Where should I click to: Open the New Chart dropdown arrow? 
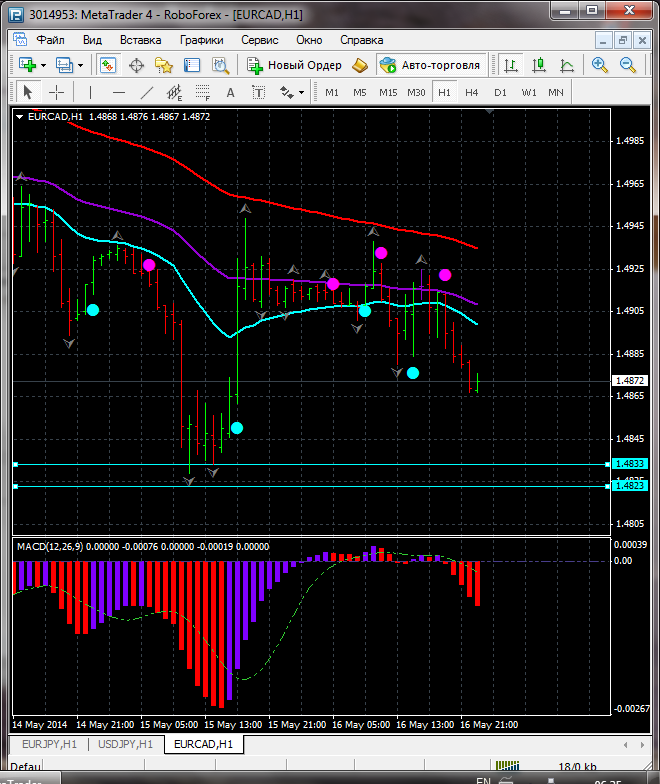click(42, 65)
